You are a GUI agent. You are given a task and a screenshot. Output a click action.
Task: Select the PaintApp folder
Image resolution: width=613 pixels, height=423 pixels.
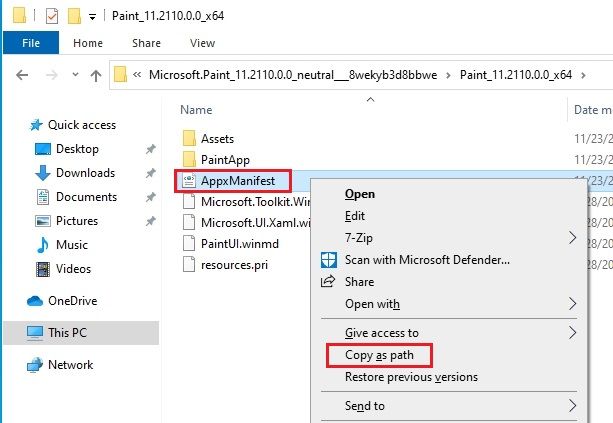pyautogui.click(x=225, y=160)
